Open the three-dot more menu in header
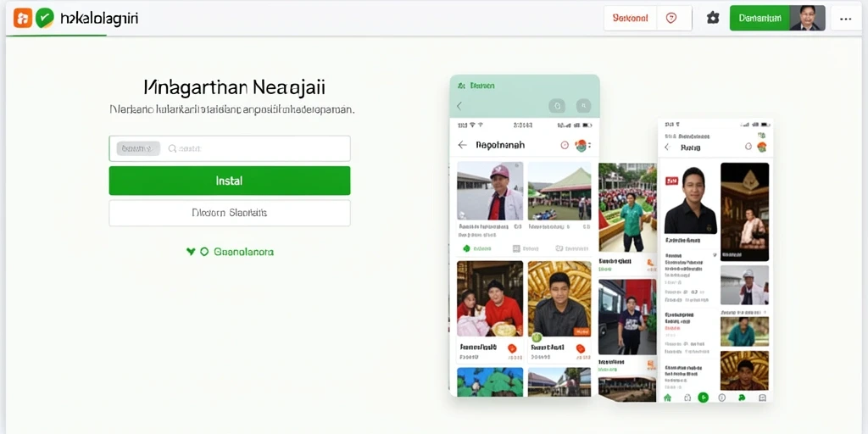 845,19
